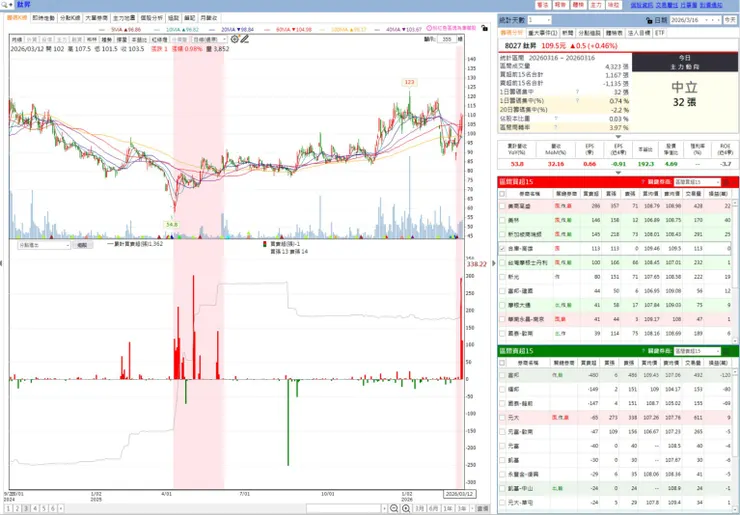Click the panel splitter arrow beside the chart
This screenshot has height=515, width=740.
494,263
